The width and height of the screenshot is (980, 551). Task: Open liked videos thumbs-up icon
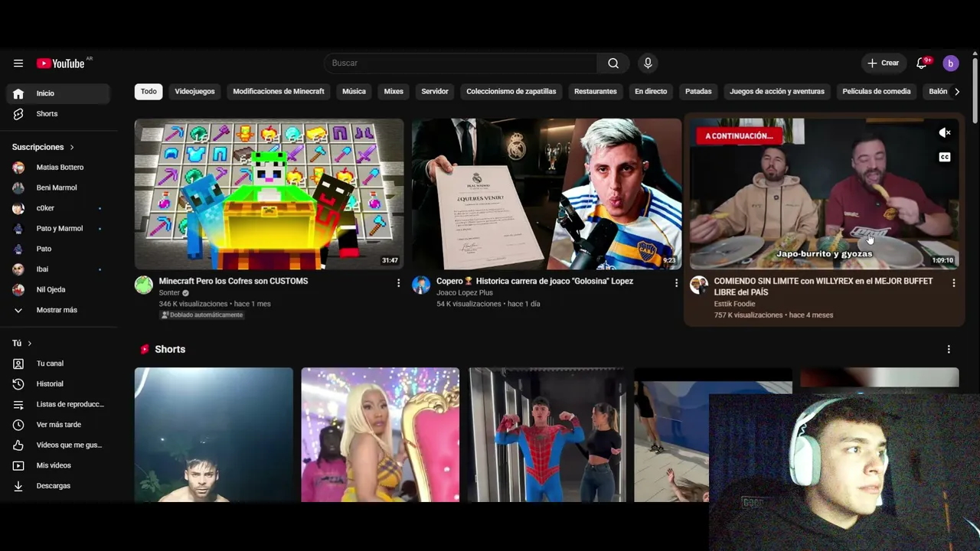18,445
